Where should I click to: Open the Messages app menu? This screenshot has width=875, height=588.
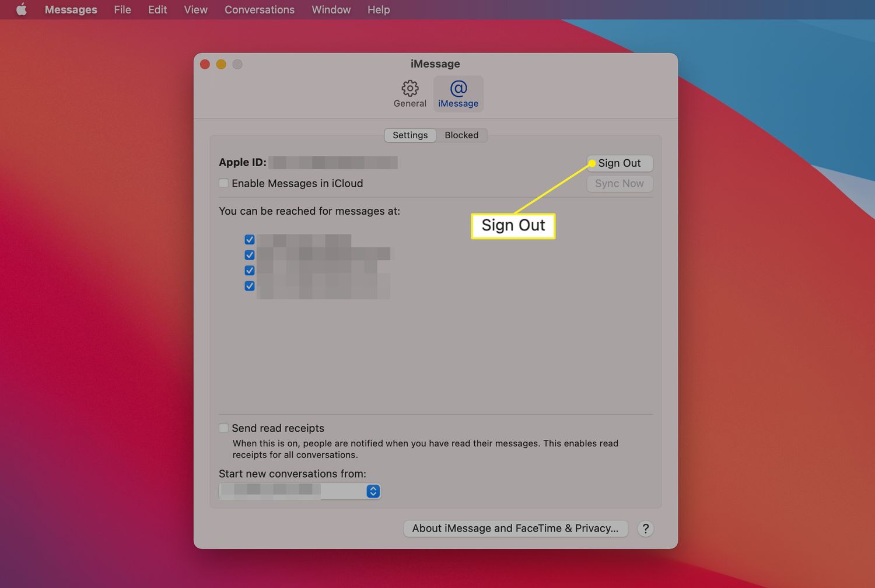71,10
